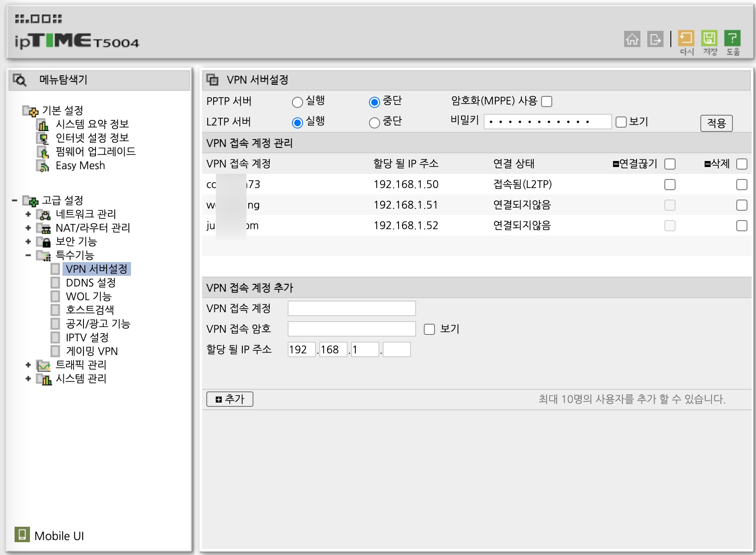756x555 pixels.
Task: Click the 게이밍 VPN page icon
Action: coord(55,351)
